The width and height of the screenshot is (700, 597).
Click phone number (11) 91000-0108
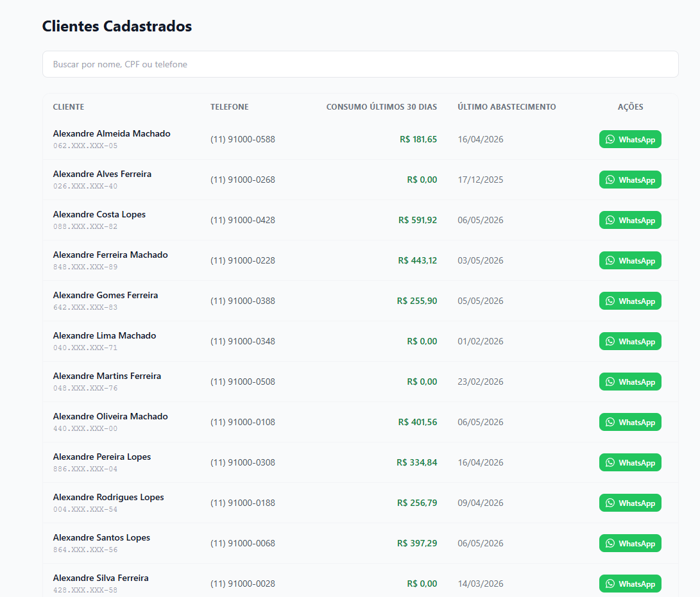click(x=243, y=422)
